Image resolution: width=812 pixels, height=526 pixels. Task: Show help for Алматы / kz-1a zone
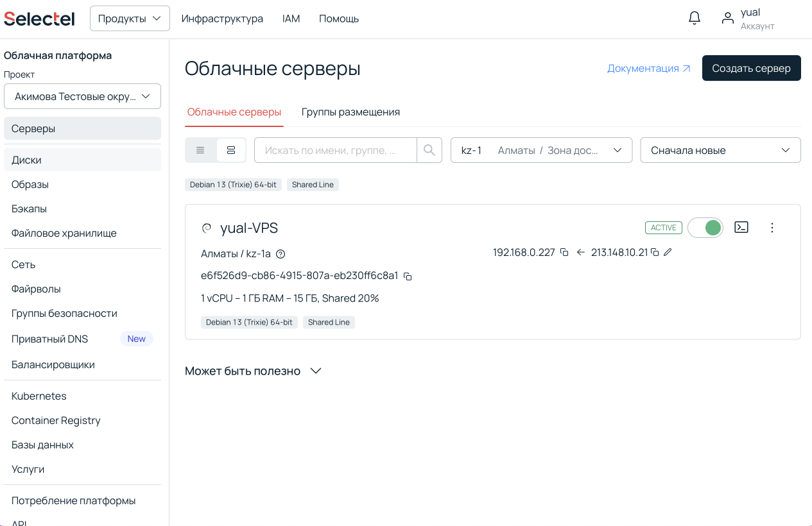click(x=281, y=254)
